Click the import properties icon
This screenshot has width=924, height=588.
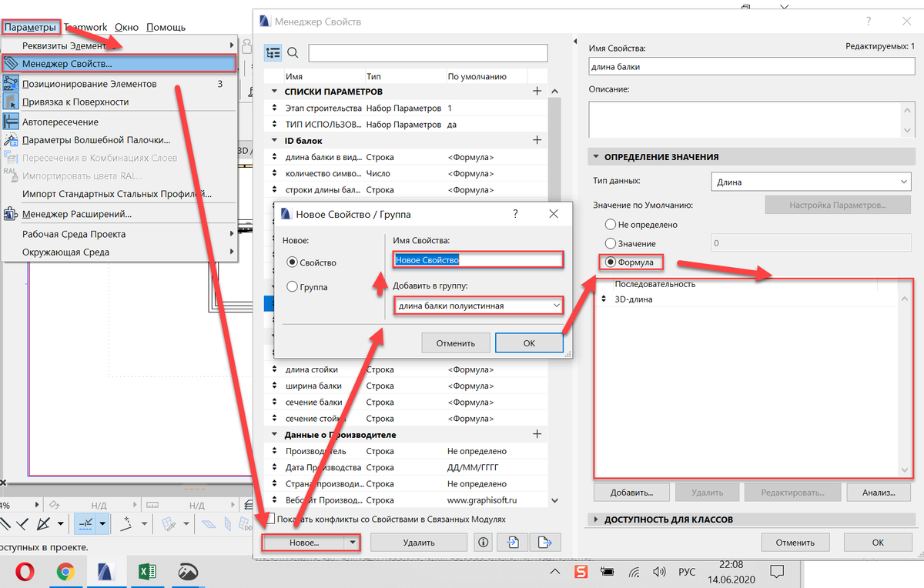tap(513, 542)
